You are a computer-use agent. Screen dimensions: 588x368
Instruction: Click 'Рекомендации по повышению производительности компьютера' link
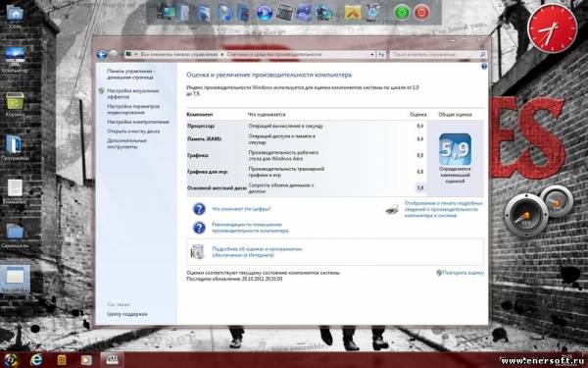tap(251, 228)
